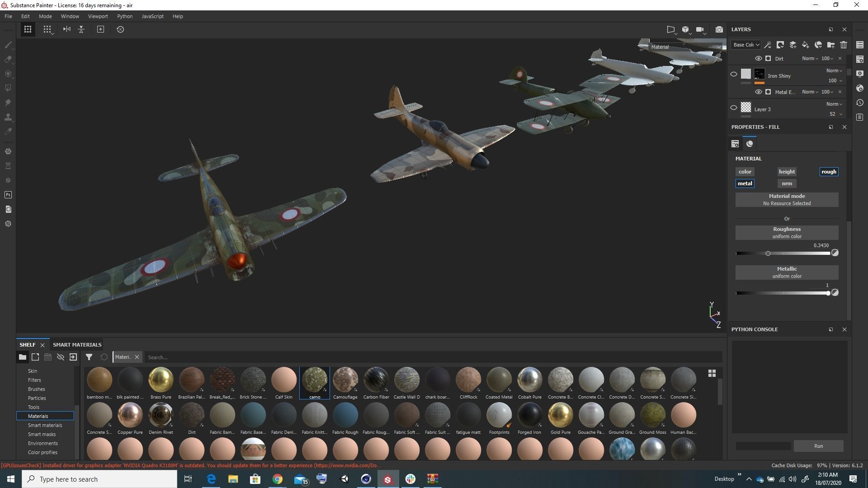Image resolution: width=868 pixels, height=488 pixels.
Task: Click the shelf filter funnel icon
Action: tap(89, 357)
